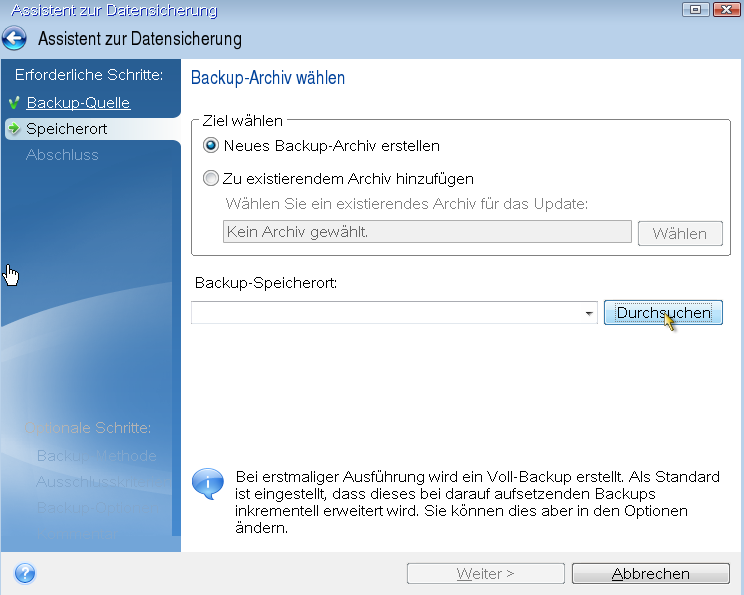Select the Speicherort step in sidebar
This screenshot has width=744, height=595.
tap(67, 129)
